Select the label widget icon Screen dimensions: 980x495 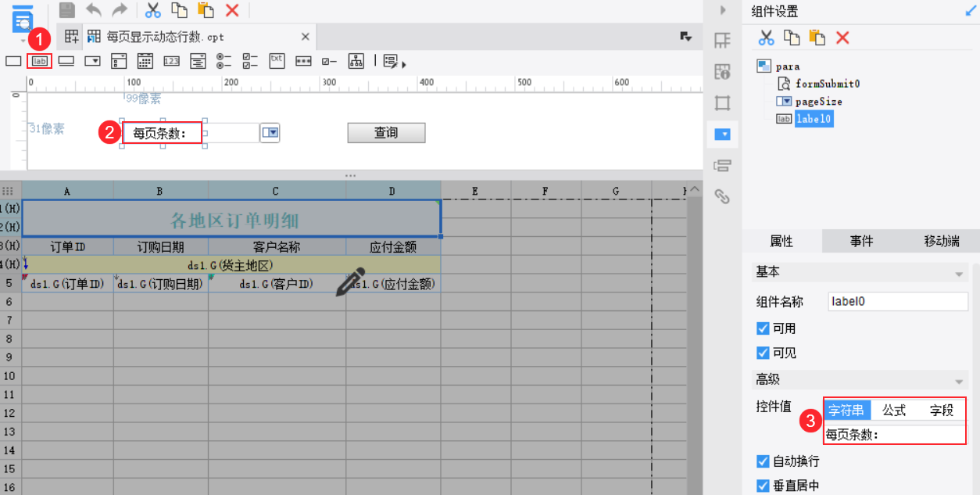tap(39, 60)
